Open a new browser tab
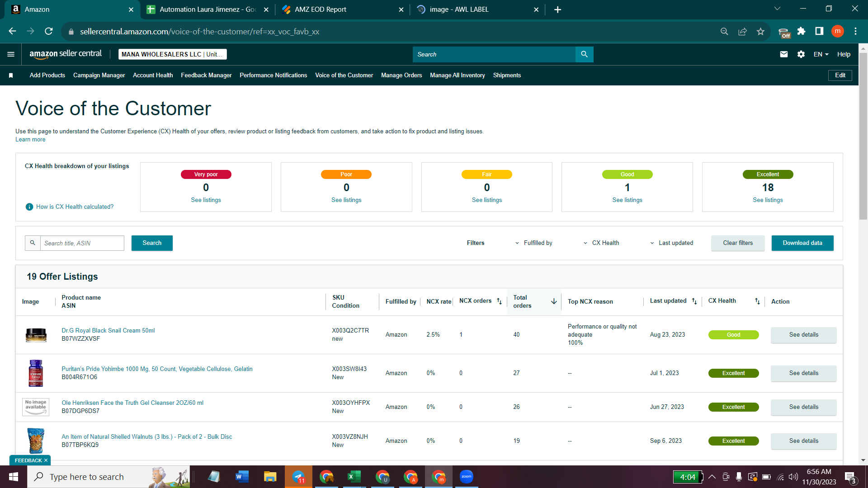868x488 pixels. (x=558, y=9)
